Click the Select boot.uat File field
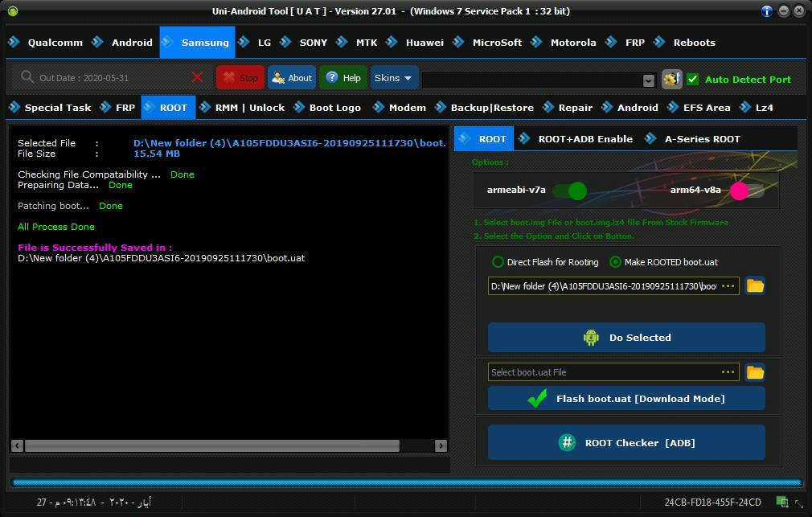Image resolution: width=812 pixels, height=517 pixels. [x=603, y=372]
